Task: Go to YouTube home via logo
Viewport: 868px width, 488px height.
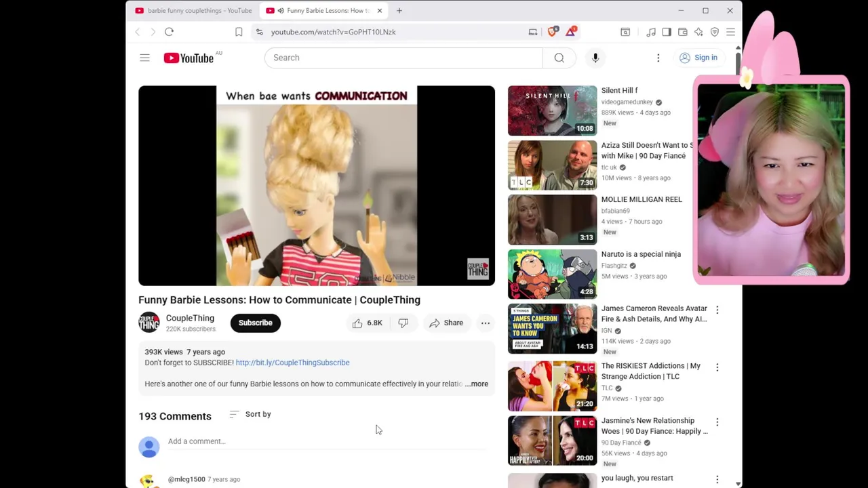Action: tap(189, 58)
